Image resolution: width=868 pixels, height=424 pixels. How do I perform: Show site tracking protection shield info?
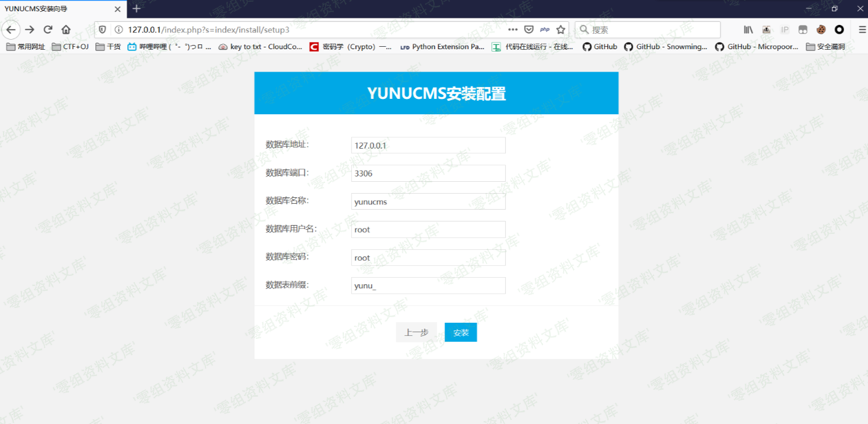click(x=102, y=30)
